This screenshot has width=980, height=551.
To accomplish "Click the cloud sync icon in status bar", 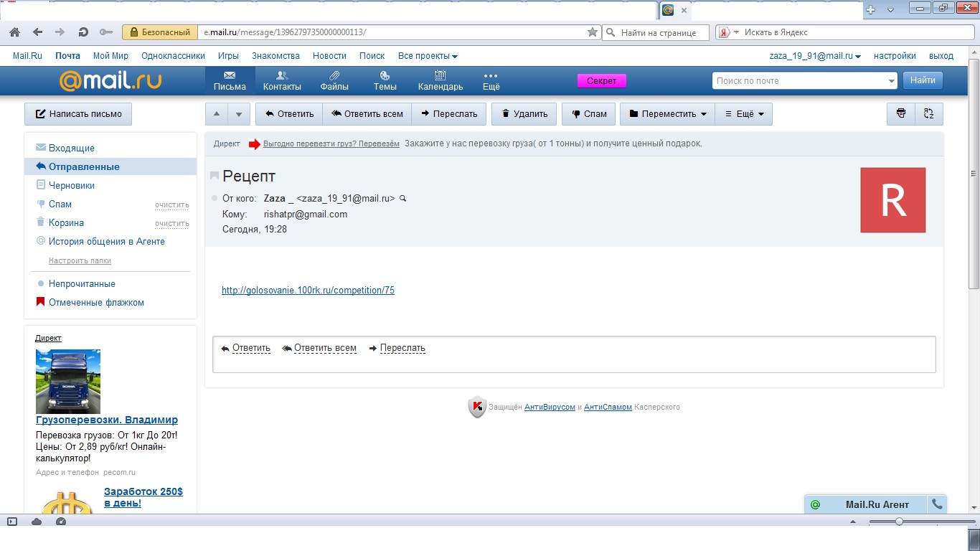I will 37,522.
